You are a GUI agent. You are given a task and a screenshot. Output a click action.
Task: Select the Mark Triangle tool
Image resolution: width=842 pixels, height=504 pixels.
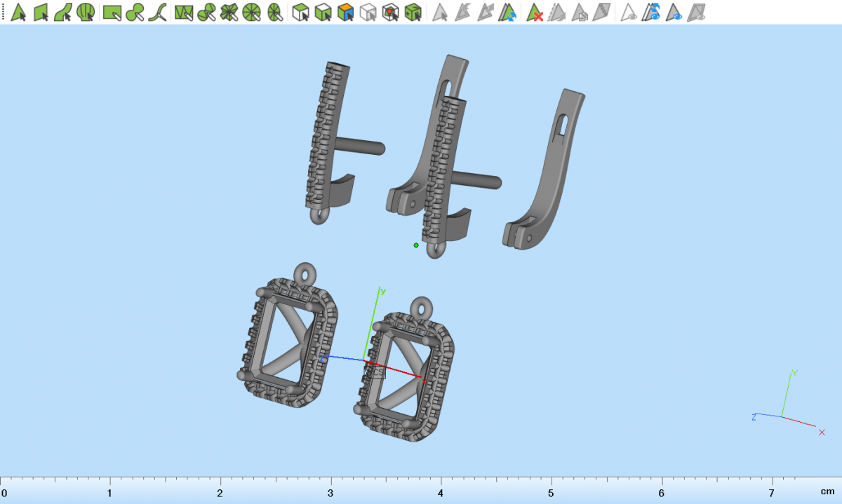click(19, 12)
